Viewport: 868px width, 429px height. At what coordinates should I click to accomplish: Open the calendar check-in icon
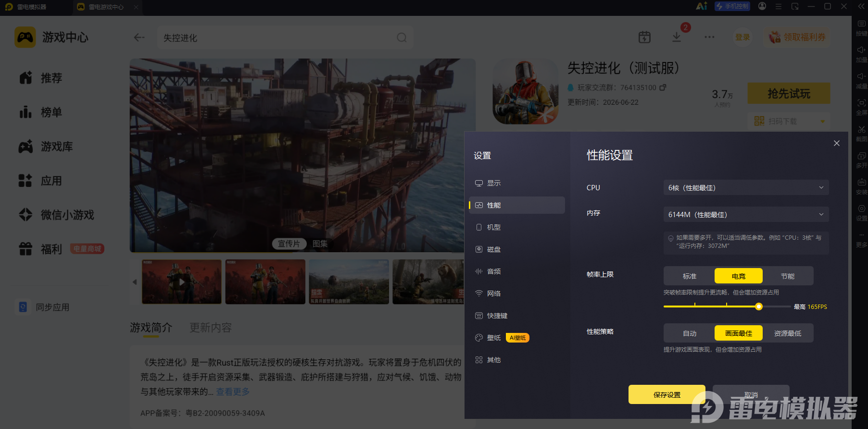644,37
